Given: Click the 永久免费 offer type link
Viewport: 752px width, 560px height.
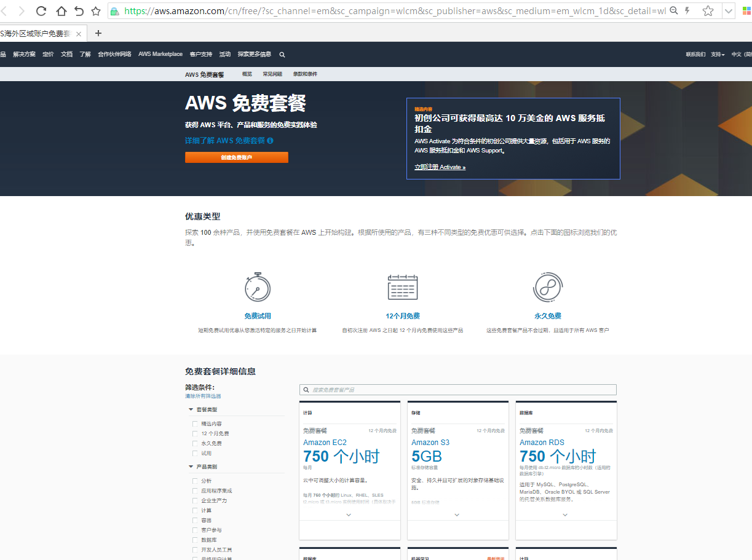Looking at the screenshot, I should pyautogui.click(x=548, y=316).
